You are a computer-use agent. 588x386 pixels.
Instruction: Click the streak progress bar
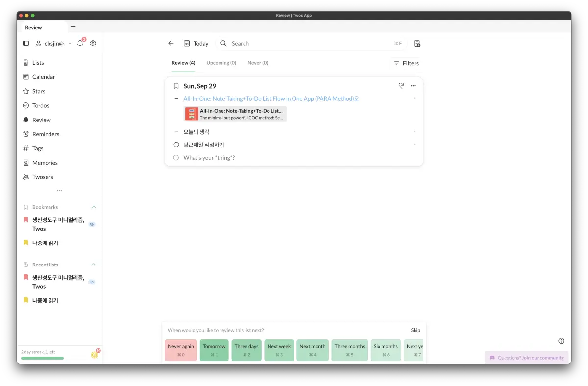[x=42, y=358]
